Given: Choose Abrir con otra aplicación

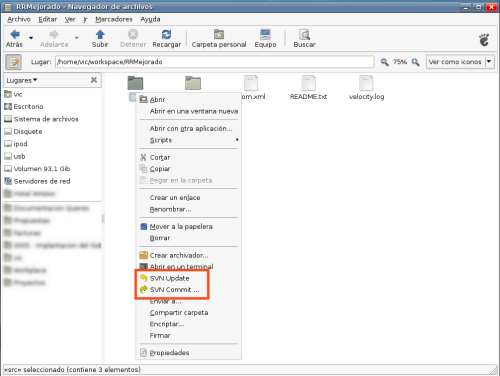Looking at the screenshot, I should tap(189, 128).
